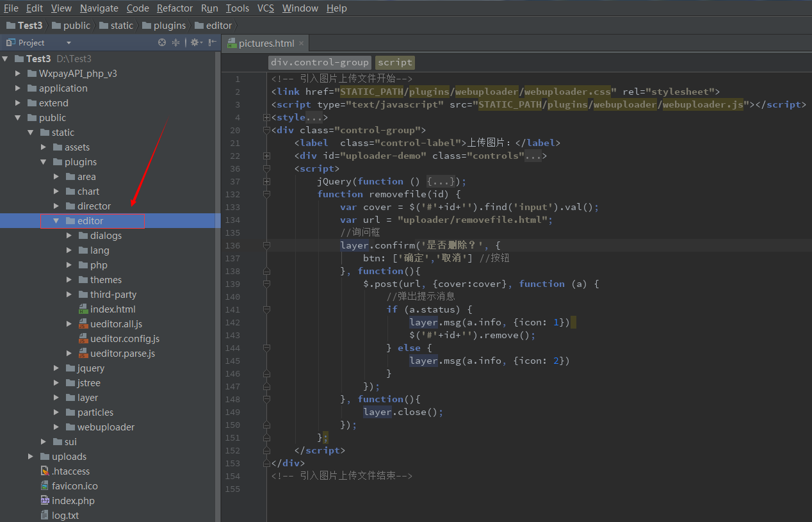The image size is (812, 522).
Task: Close the pictures.html editor tab
Action: coord(302,44)
